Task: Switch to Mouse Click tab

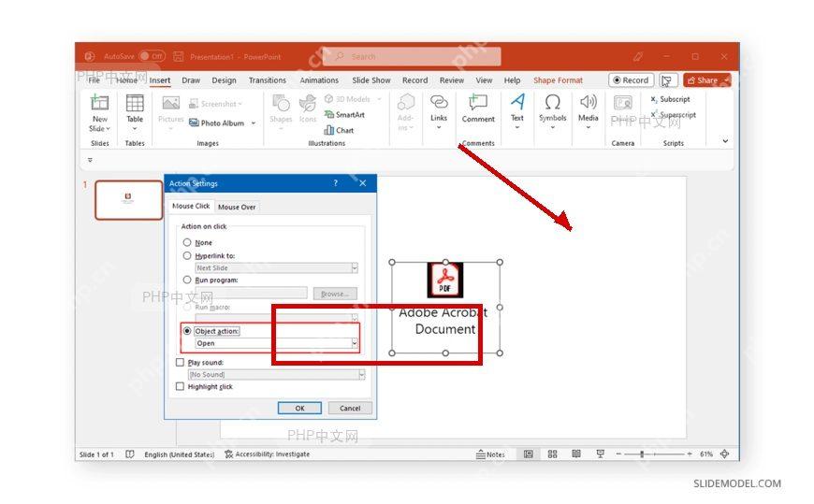Action: point(191,206)
